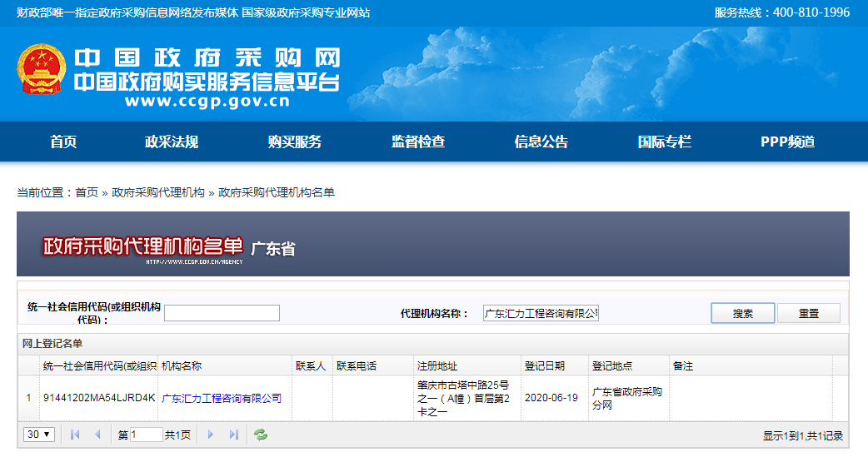Open the rows-per-page dropdown showing 30
Screen dimensions: 868x472
pos(38,435)
